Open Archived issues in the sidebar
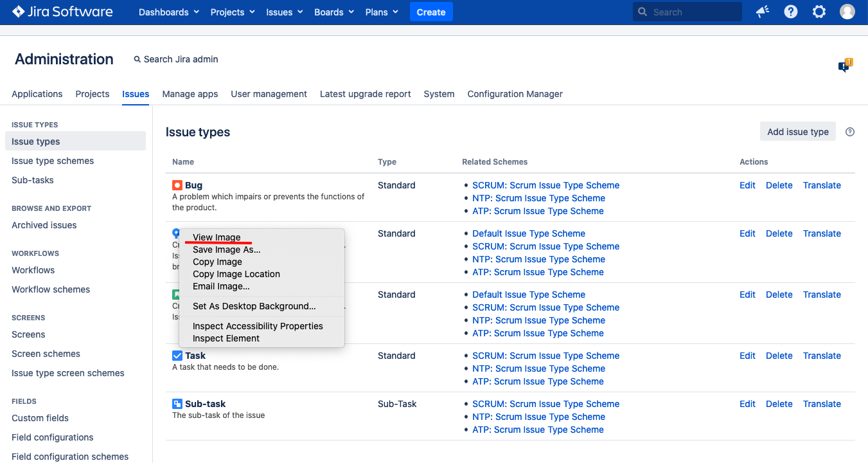 (x=44, y=225)
